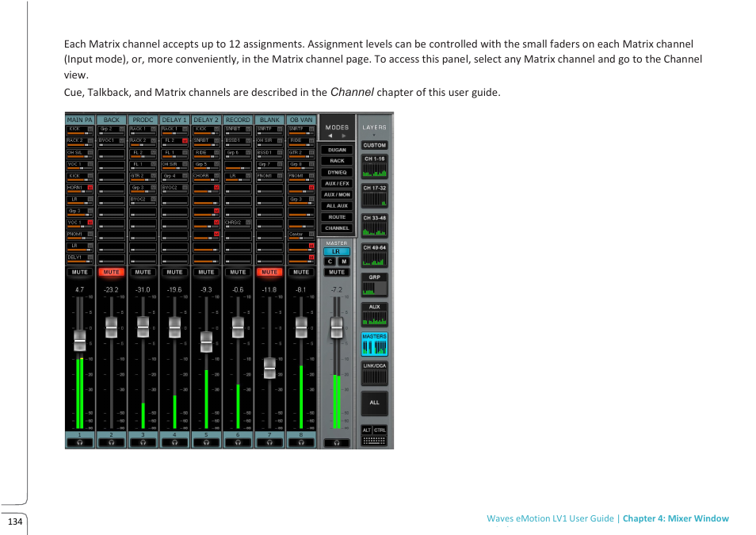Select the ALL layer button
This screenshot has height=535, width=756.
pos(375,403)
